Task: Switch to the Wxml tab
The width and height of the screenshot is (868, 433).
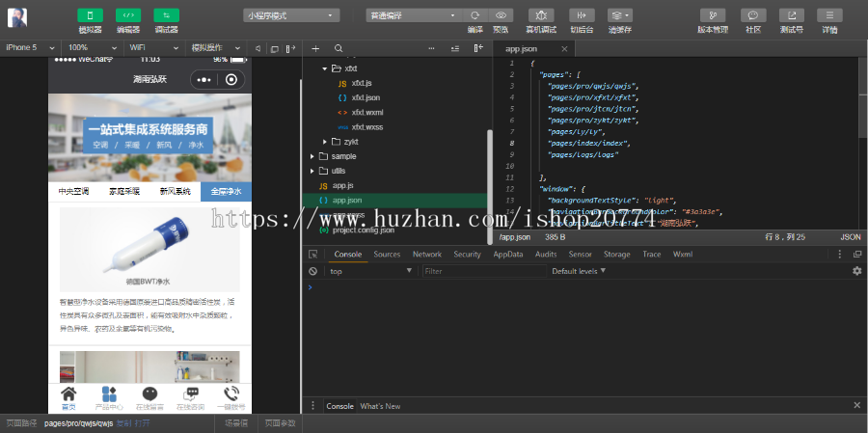Action: point(683,255)
